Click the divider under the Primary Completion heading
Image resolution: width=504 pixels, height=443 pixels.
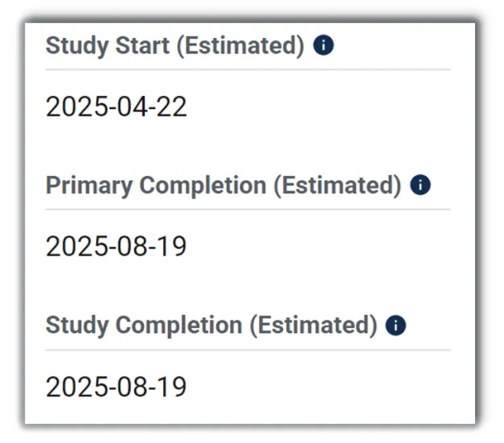[x=247, y=210]
